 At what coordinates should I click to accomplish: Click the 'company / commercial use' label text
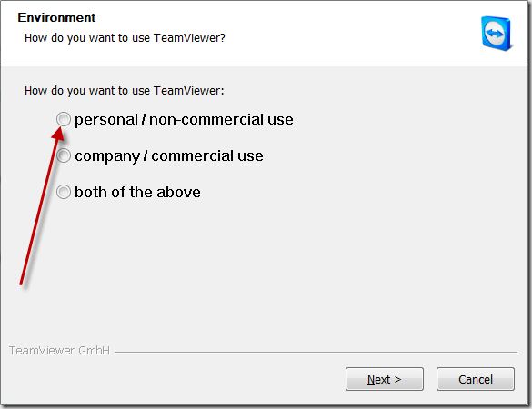tap(169, 156)
